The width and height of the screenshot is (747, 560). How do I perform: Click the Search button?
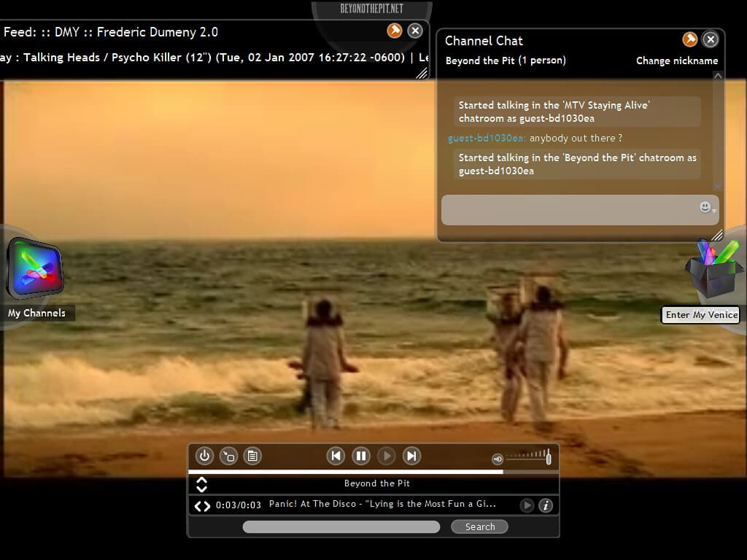point(480,526)
